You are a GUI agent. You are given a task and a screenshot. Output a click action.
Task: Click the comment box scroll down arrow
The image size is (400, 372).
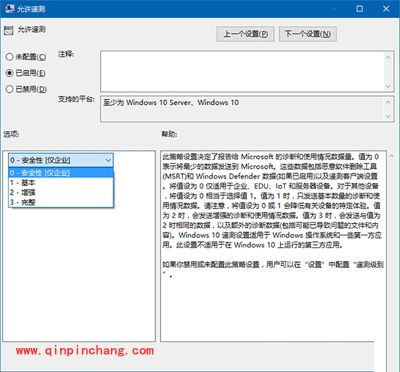pos(388,86)
